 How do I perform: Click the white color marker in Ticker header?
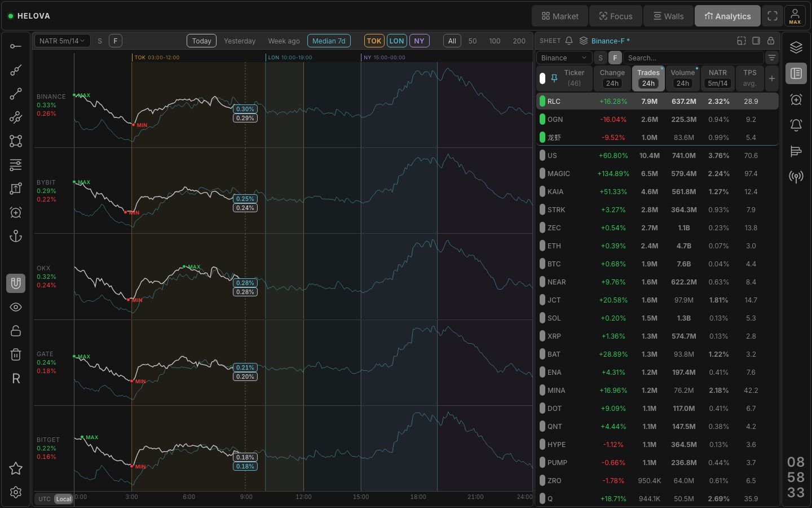[x=542, y=78]
